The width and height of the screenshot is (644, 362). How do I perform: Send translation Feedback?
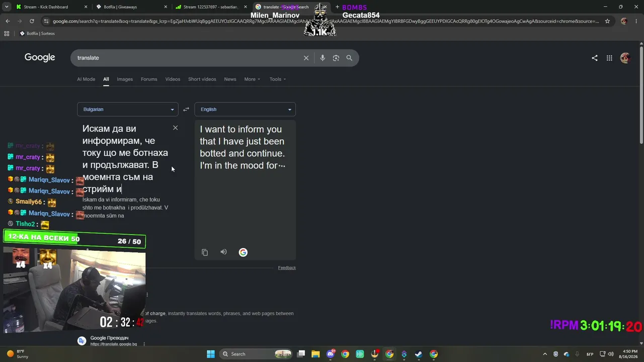coord(287,267)
